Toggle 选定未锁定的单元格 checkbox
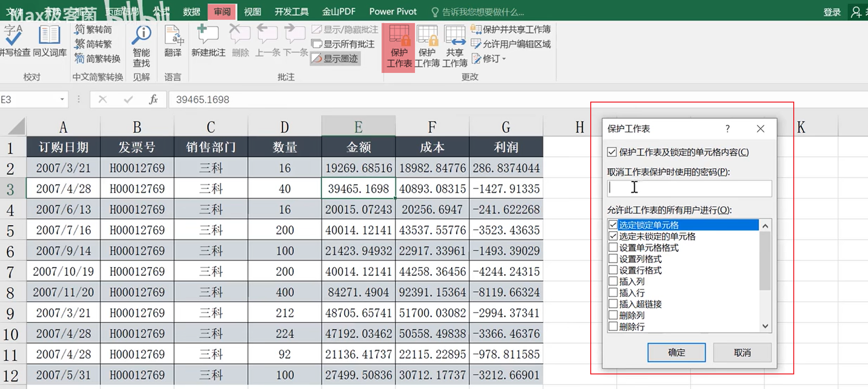 click(613, 236)
